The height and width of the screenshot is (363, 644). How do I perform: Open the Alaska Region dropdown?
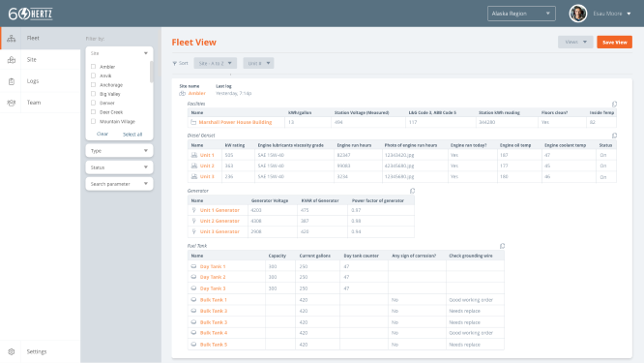tap(521, 14)
